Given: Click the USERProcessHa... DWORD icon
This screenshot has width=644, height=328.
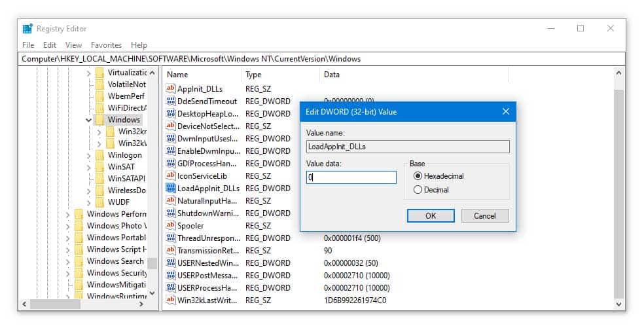Looking at the screenshot, I should pos(170,287).
